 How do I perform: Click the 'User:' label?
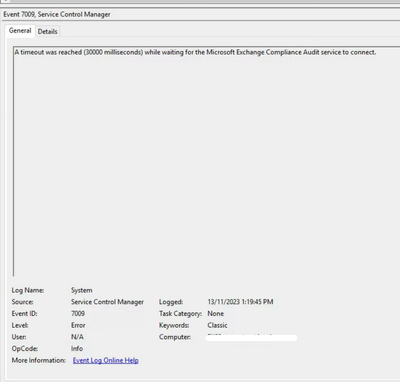click(x=19, y=337)
